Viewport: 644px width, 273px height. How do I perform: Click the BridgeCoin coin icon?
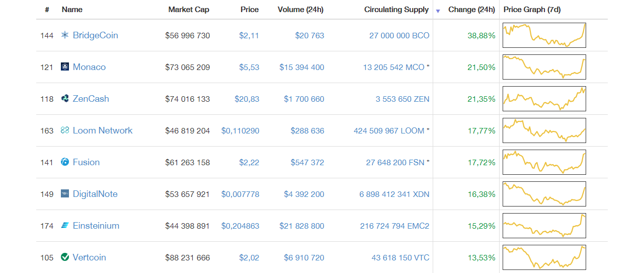pyautogui.click(x=65, y=35)
